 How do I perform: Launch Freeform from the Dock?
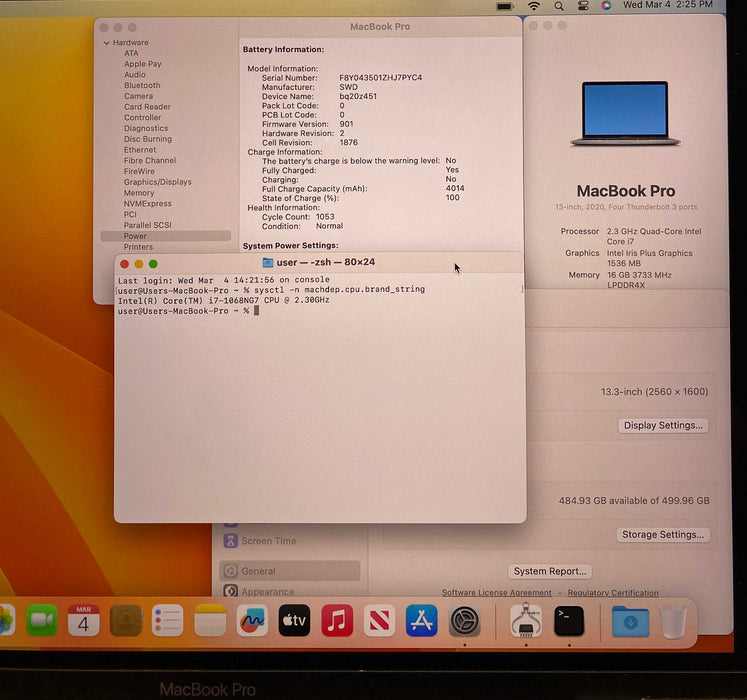click(x=252, y=620)
